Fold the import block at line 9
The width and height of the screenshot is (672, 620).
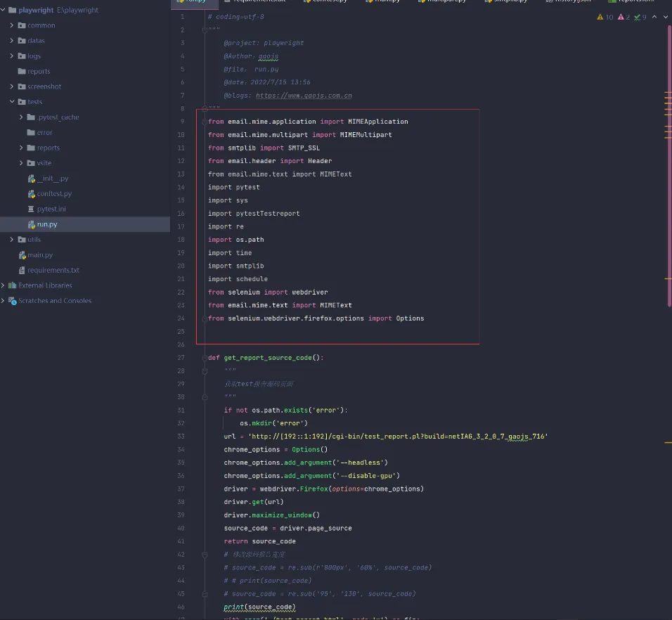[x=205, y=122]
